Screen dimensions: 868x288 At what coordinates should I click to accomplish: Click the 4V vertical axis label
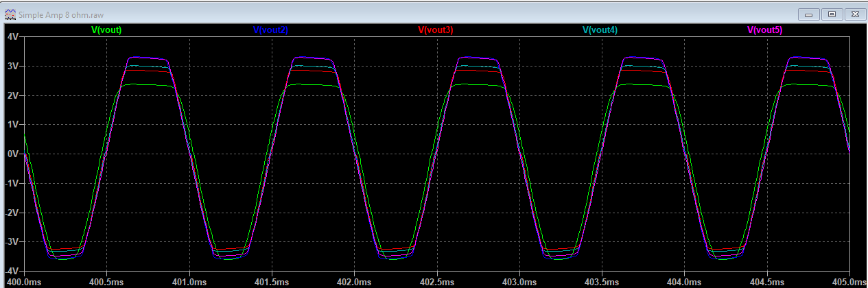click(x=12, y=36)
